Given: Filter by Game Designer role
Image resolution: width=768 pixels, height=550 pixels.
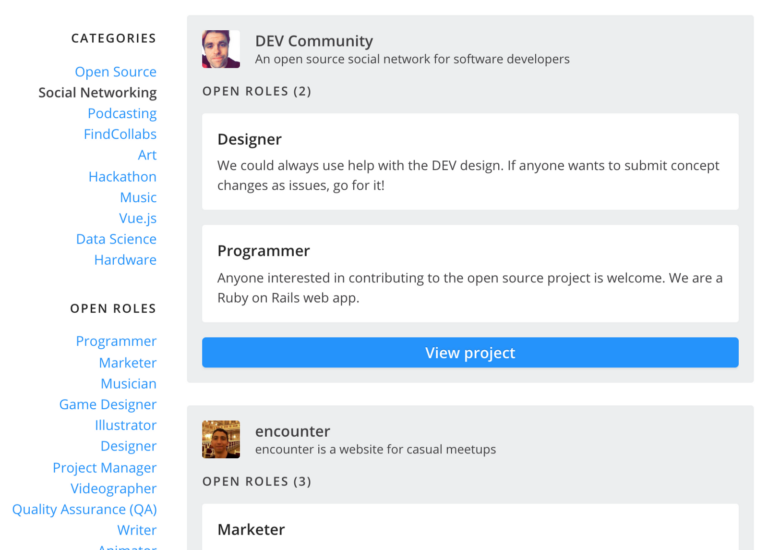Looking at the screenshot, I should pyautogui.click(x=108, y=405).
